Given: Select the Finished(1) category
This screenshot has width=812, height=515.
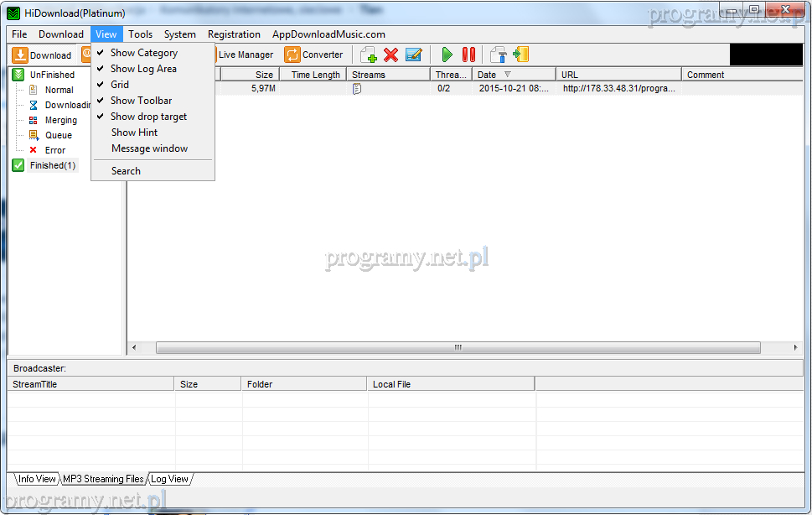Looking at the screenshot, I should tap(52, 165).
